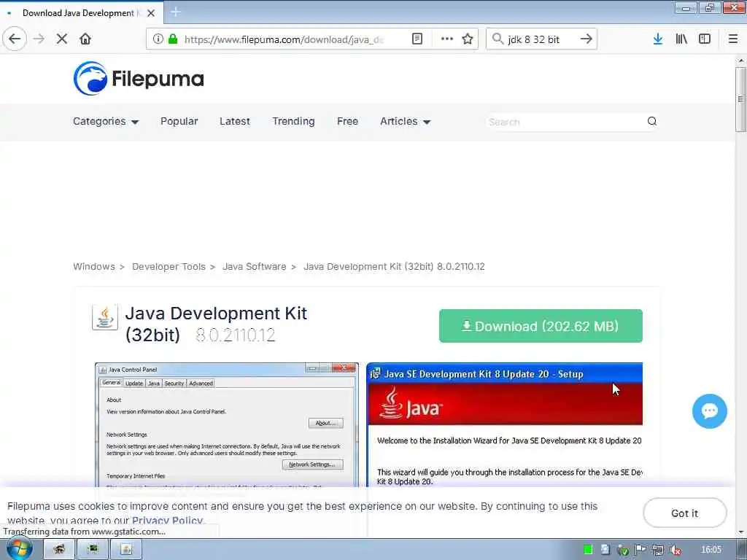
Task: Open the browser home page icon
Action: (x=85, y=39)
